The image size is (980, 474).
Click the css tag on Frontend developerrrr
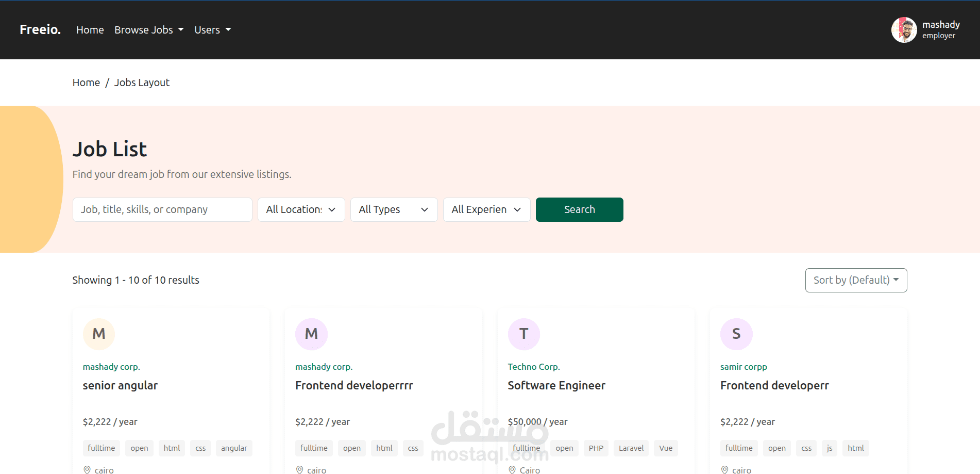click(413, 448)
